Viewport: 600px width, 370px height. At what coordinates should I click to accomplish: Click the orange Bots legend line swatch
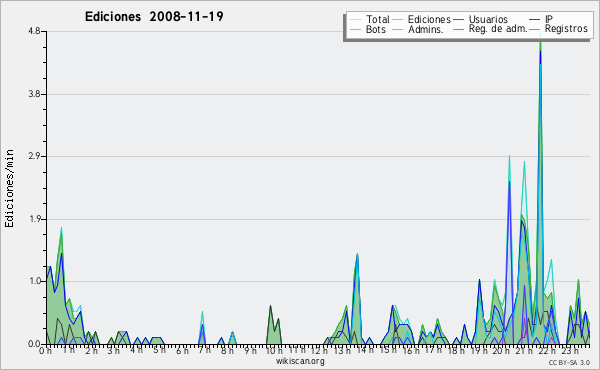(x=355, y=29)
